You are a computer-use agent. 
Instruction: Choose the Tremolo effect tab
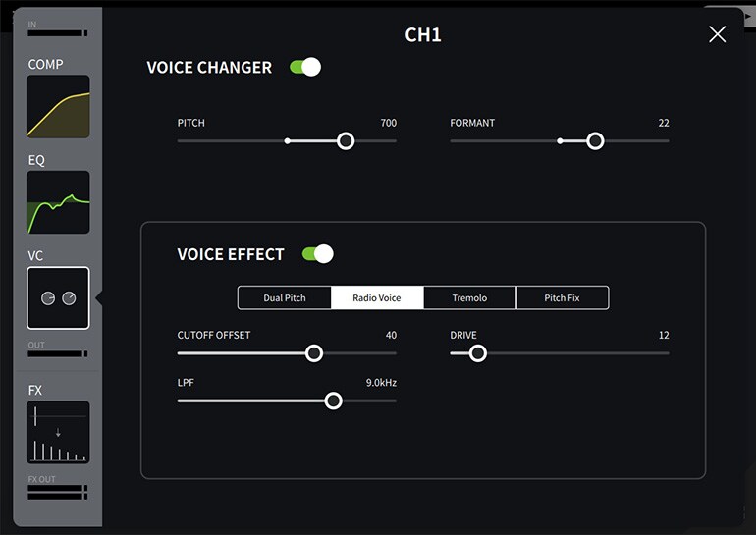click(x=469, y=297)
